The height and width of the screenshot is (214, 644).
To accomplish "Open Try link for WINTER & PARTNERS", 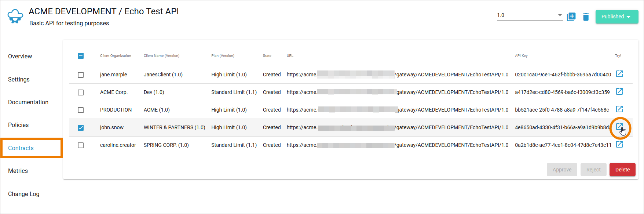I will click(619, 127).
